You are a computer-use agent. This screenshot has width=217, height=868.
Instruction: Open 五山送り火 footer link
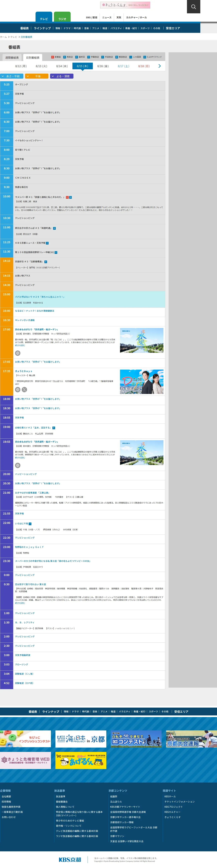(116, 802)
